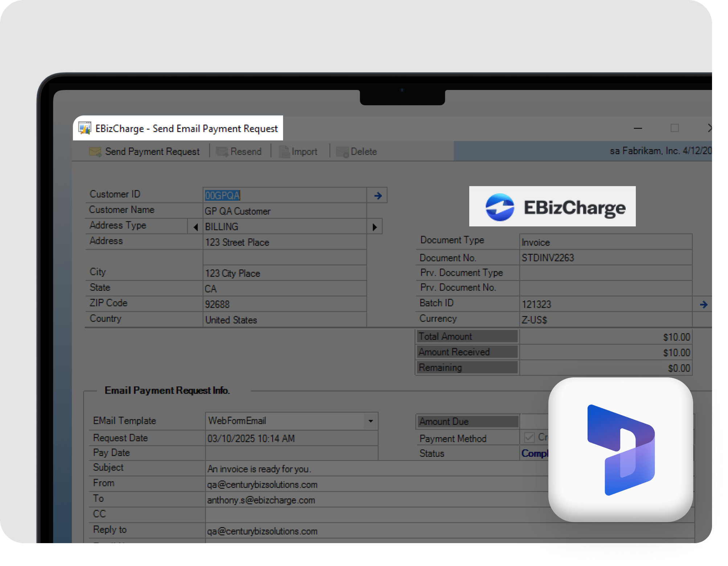Click the Customer ID input field
Screen dimensions: 728x566
click(284, 196)
